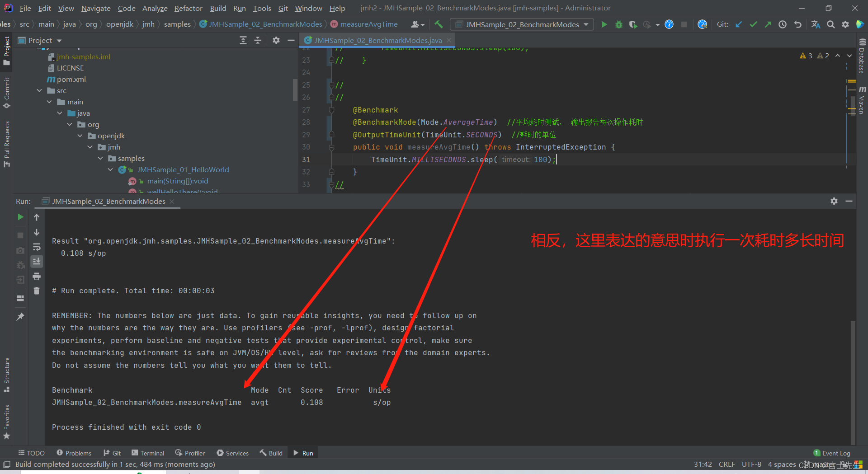Open the Profiler tool window
This screenshot has width=868, height=474.
point(190,453)
